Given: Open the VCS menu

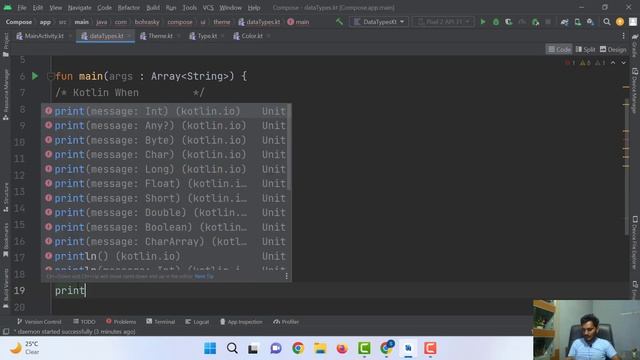Looking at the screenshot, I should click(208, 8).
